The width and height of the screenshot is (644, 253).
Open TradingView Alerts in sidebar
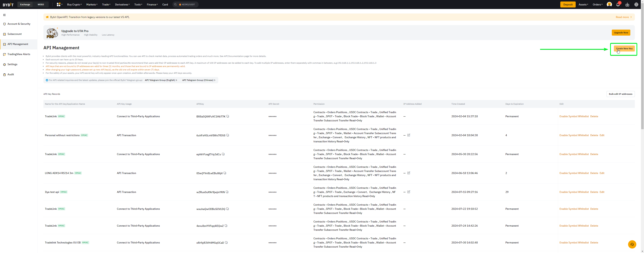[x=19, y=54]
